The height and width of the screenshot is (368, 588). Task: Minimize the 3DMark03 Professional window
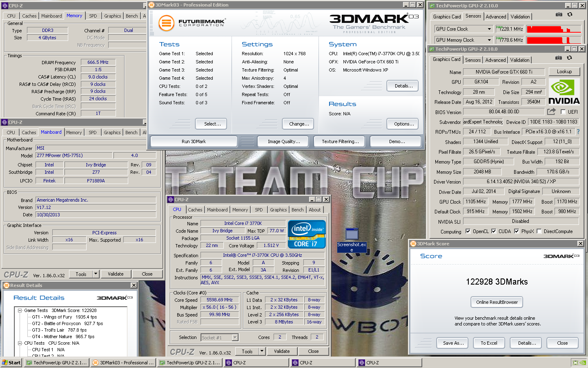(x=406, y=5)
